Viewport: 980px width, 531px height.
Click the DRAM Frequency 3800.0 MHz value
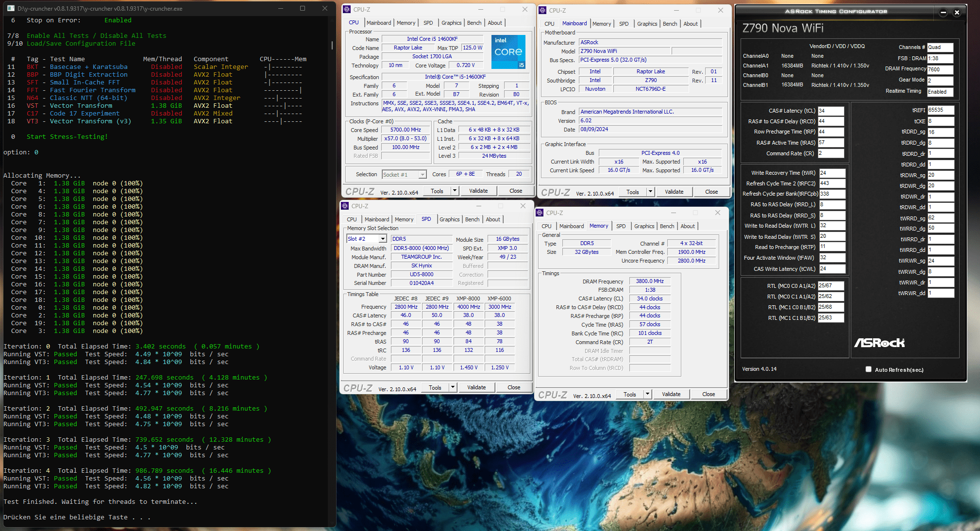coord(650,281)
